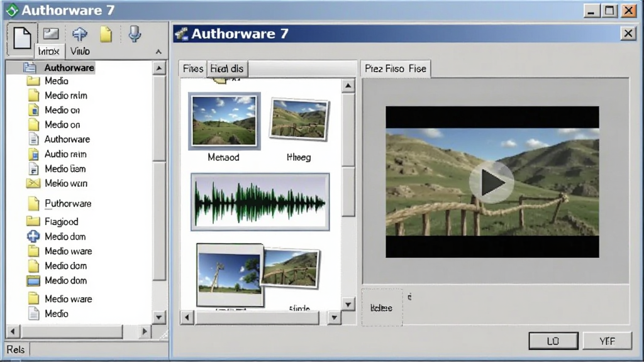Screen dimensions: 644x362
Task: Click the Authorware document icon in tree
Action: (33, 139)
